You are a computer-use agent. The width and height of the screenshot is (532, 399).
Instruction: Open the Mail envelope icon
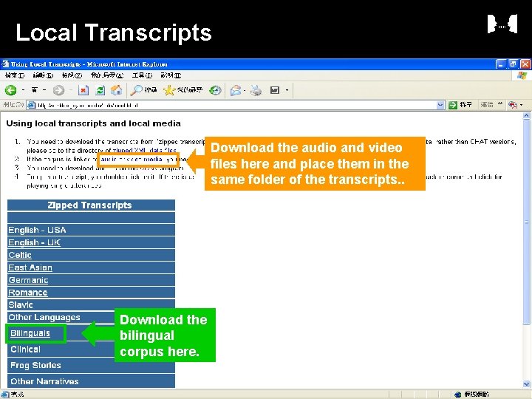click(x=236, y=90)
